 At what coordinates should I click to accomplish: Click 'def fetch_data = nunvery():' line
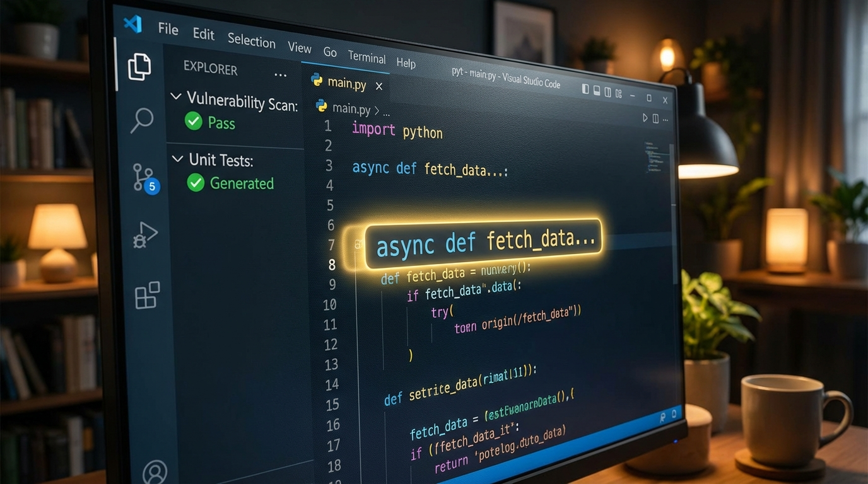(x=456, y=273)
